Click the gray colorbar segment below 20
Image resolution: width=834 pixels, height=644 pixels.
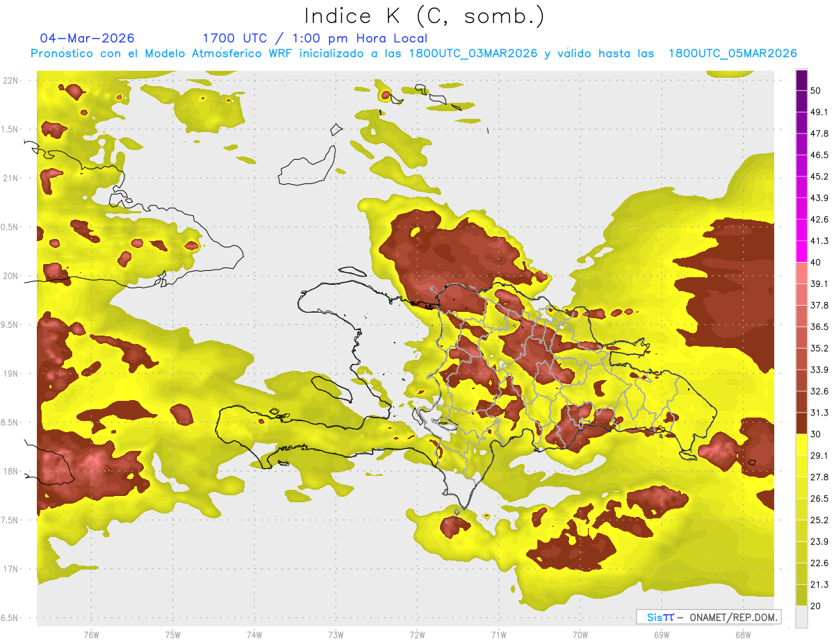coord(801,617)
